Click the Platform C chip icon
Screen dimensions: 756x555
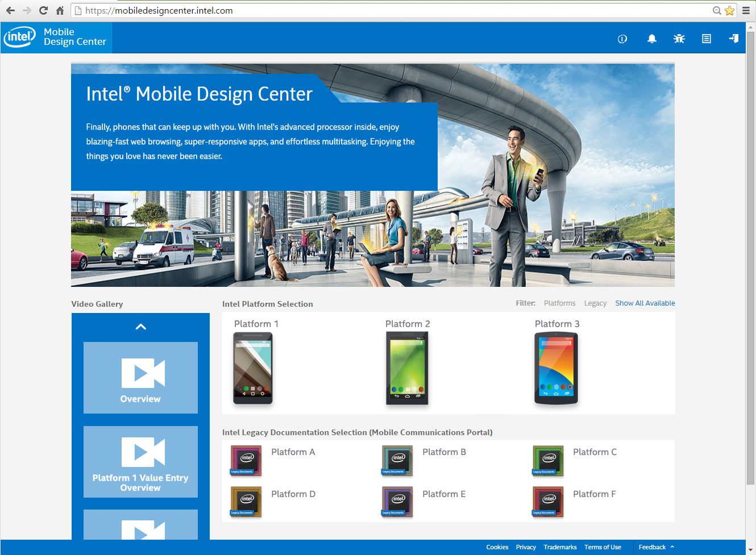(x=548, y=460)
